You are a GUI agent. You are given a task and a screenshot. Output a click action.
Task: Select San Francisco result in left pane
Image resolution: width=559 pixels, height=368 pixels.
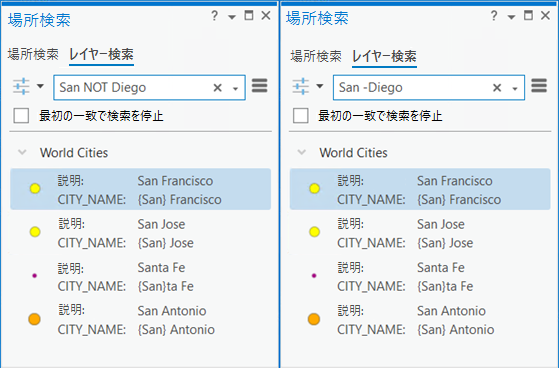(x=140, y=189)
